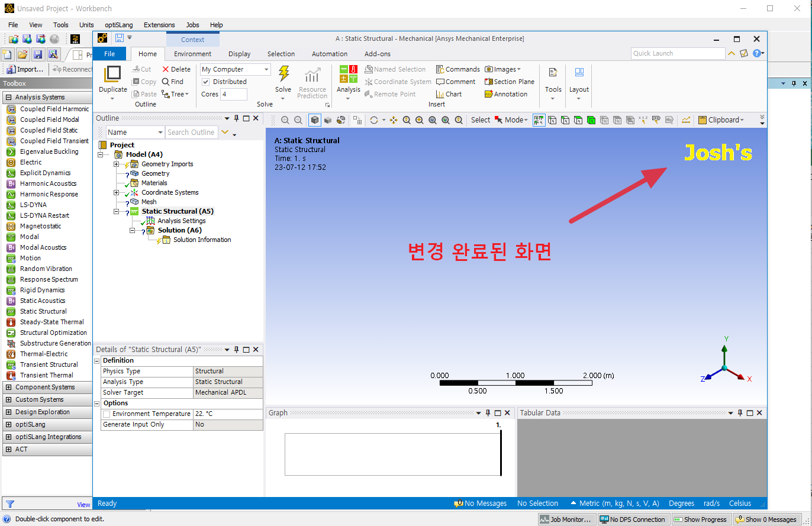The image size is (812, 526).
Task: Collapse the Analysis Systems toolbox group
Action: pos(8,98)
